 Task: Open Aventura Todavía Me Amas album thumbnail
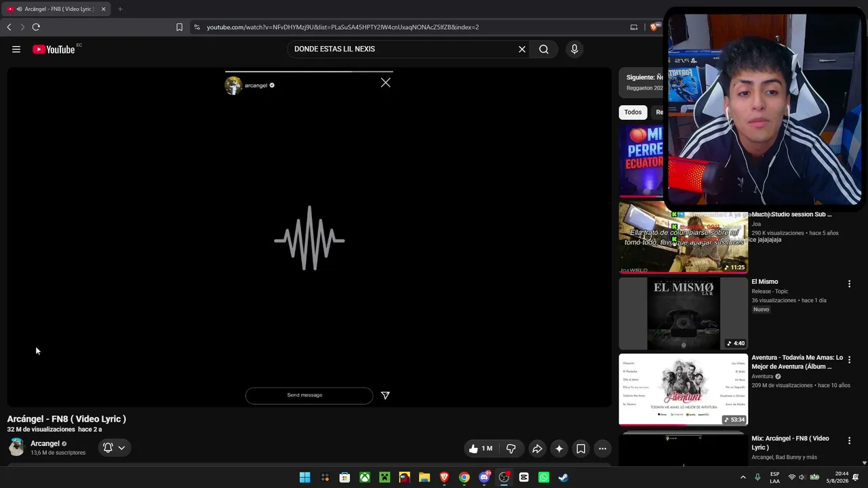pyautogui.click(x=683, y=390)
